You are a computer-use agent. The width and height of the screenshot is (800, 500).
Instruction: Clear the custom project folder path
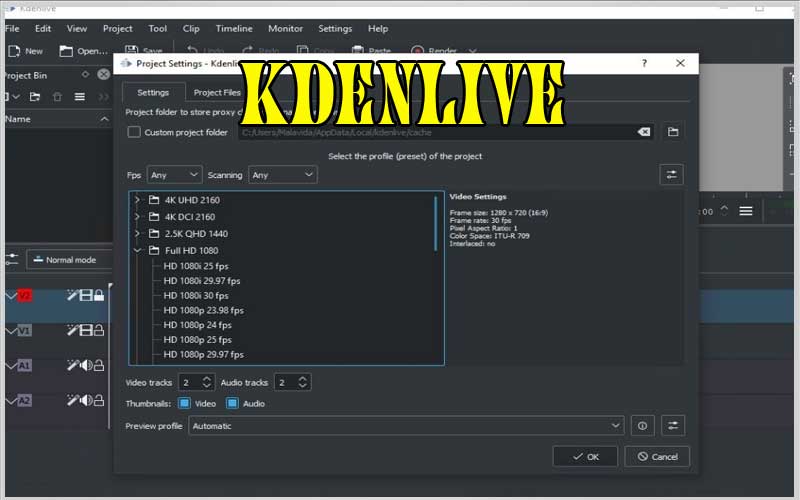pyautogui.click(x=644, y=132)
